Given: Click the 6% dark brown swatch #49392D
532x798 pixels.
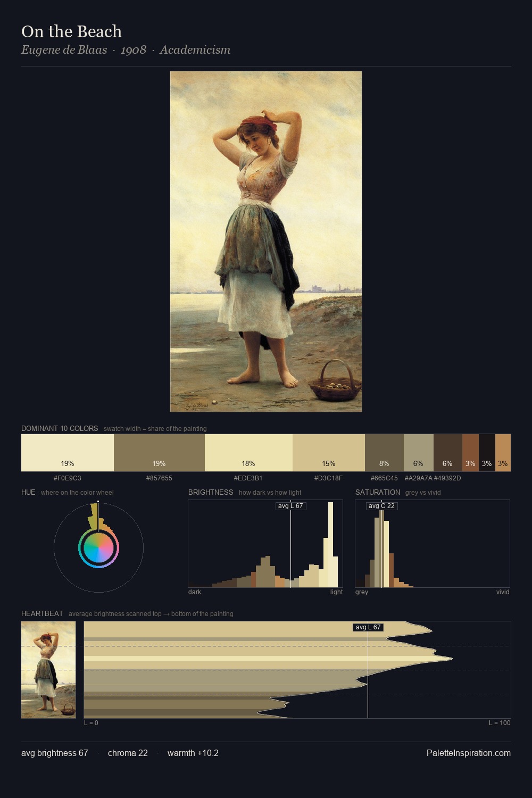Looking at the screenshot, I should [448, 453].
